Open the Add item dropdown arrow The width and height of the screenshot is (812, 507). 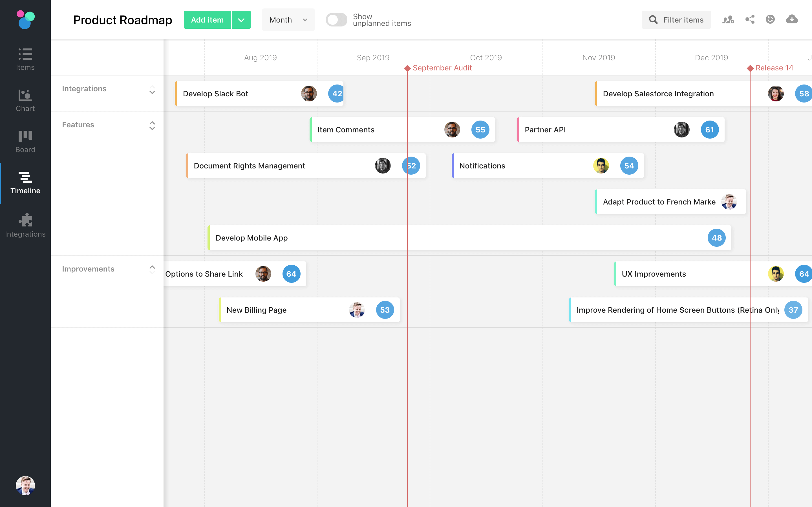coord(241,20)
